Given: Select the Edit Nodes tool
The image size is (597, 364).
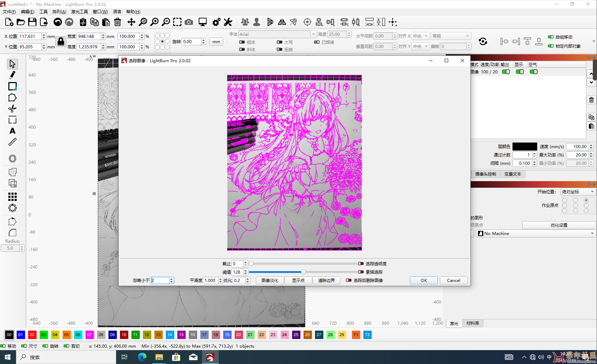Looking at the screenshot, I should [x=12, y=109].
